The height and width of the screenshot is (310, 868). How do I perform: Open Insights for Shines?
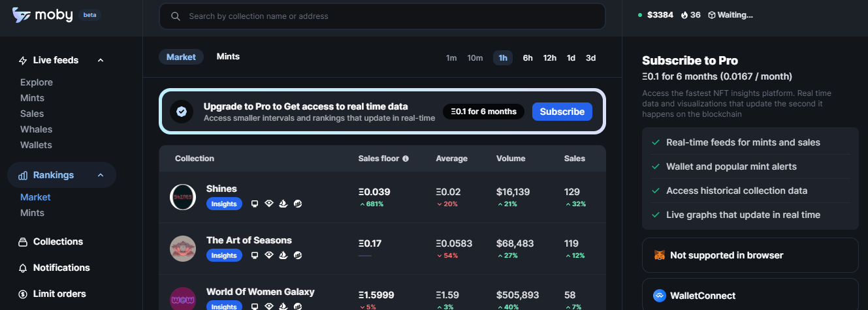pyautogui.click(x=224, y=204)
